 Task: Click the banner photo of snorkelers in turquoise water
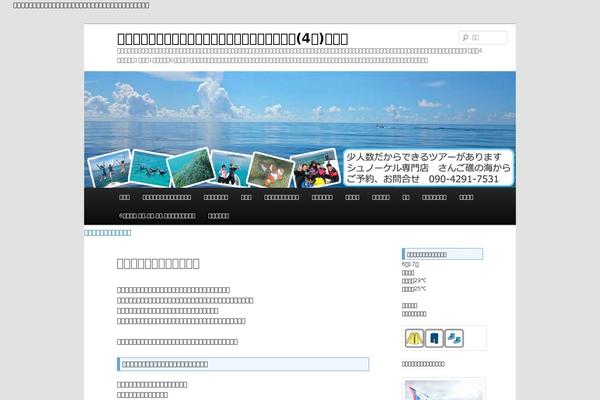150,168
